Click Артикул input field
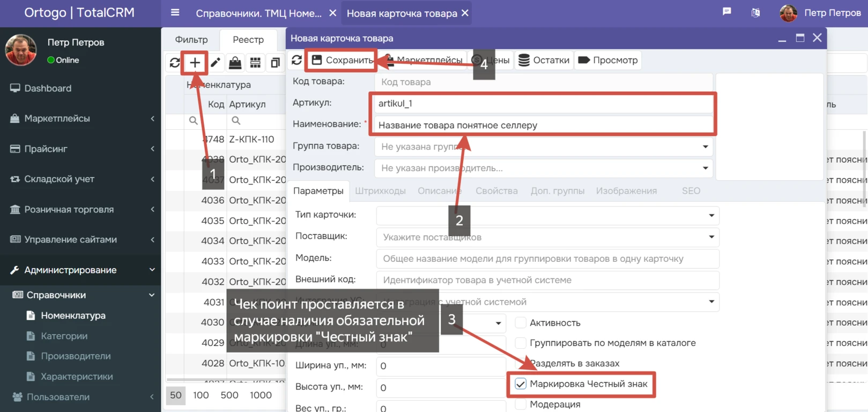Image resolution: width=868 pixels, height=412 pixels. coord(543,104)
